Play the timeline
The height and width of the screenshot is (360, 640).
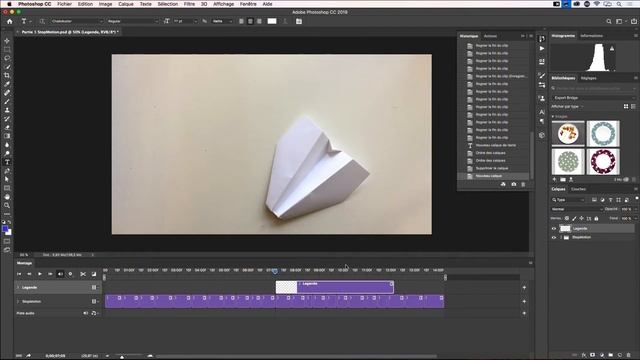pos(40,274)
